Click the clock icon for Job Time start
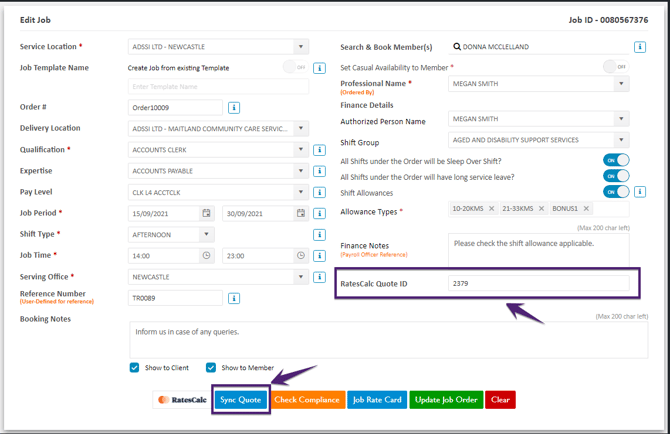The image size is (670, 434). point(207,256)
